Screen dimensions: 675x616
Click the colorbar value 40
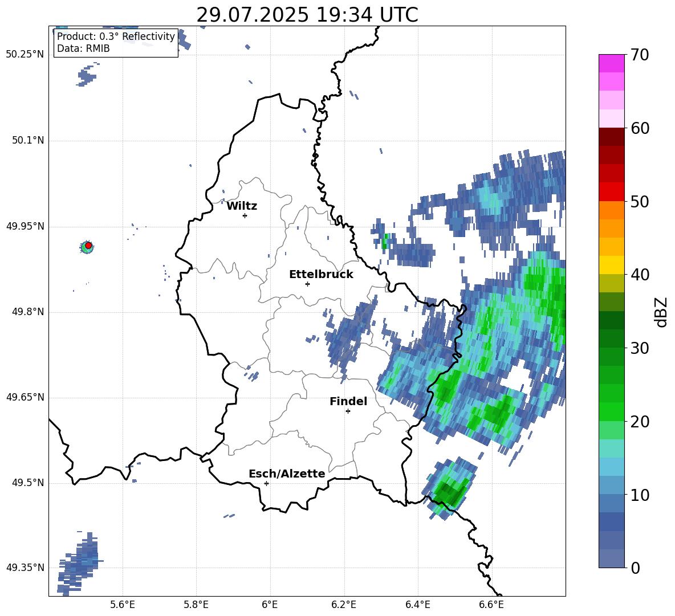640,275
